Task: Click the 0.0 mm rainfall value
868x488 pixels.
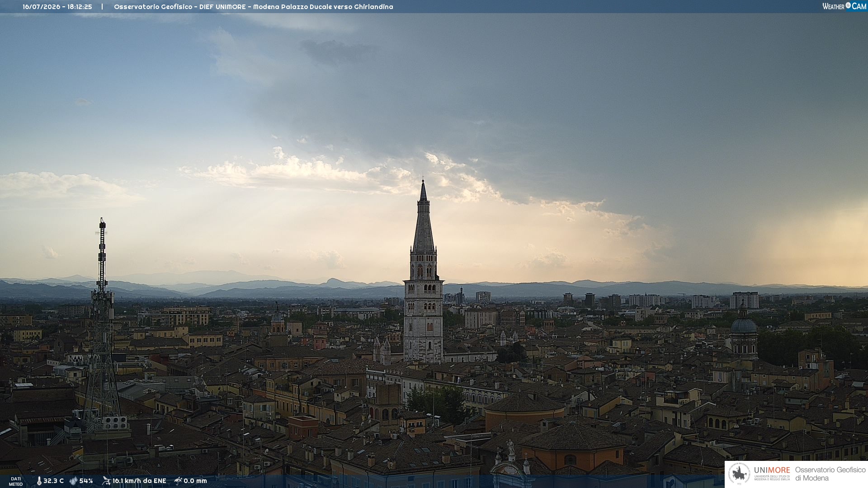Action: 195,481
